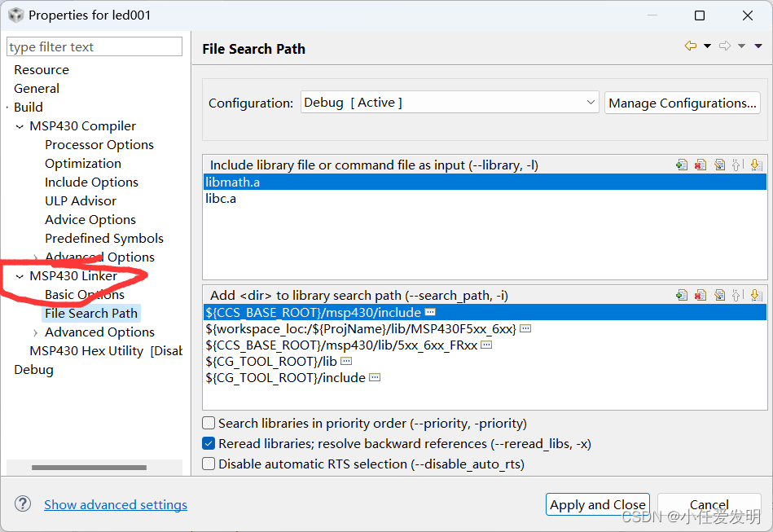Add a library file in the --library list

tap(682, 165)
